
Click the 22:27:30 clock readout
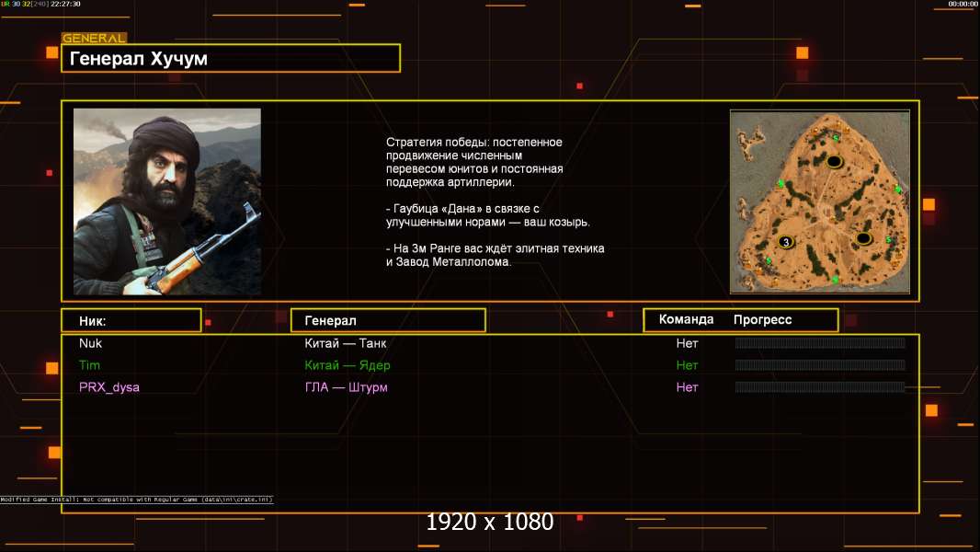[65, 4]
